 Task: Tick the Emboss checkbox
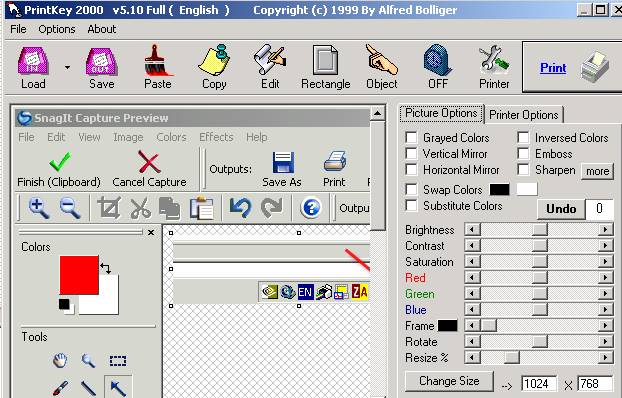523,154
